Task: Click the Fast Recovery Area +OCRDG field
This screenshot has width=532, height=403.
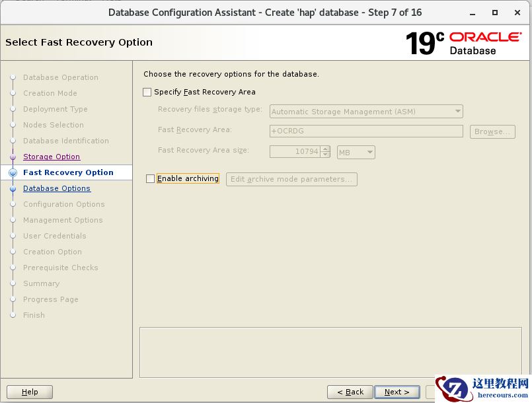Action: pyautogui.click(x=366, y=131)
